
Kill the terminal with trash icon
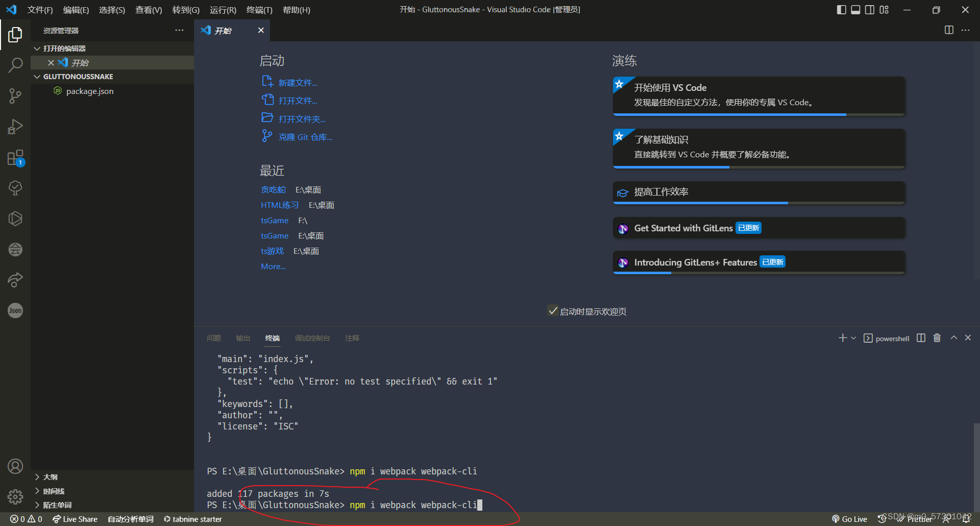click(937, 338)
